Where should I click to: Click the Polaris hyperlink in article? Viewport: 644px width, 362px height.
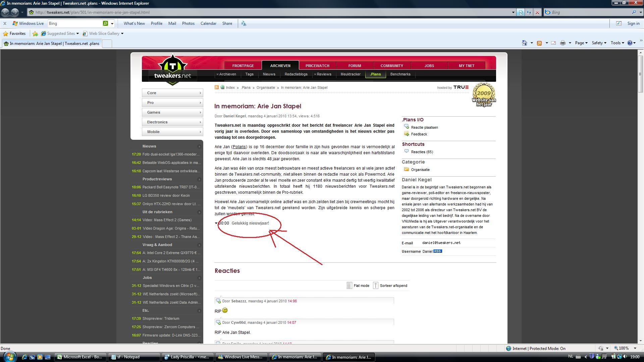point(239,147)
